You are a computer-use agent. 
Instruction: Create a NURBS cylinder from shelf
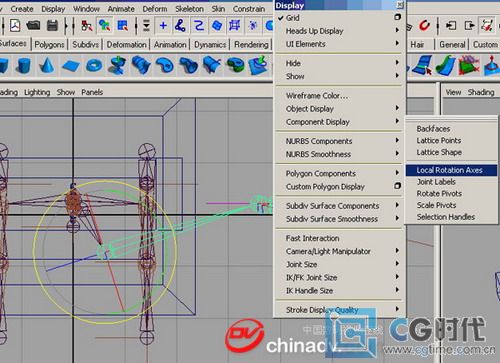click(23, 65)
